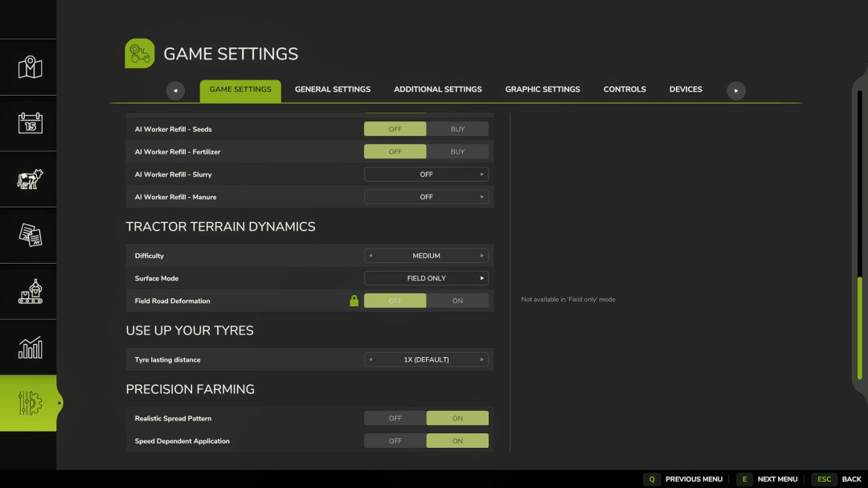Viewport: 868px width, 488px height.
Task: Click the Precision Farming heading
Action: [190, 389]
